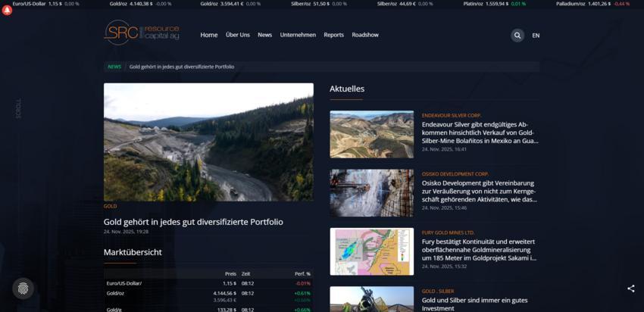Click GOLD , SILBER category label
644x312 pixels.
(438, 292)
